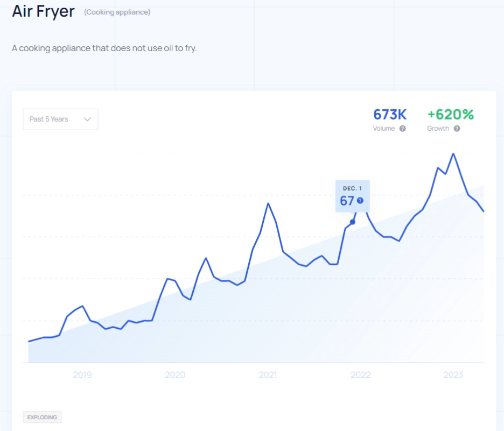
Task: Click the EXPLODING tag
Action: pyautogui.click(x=42, y=417)
